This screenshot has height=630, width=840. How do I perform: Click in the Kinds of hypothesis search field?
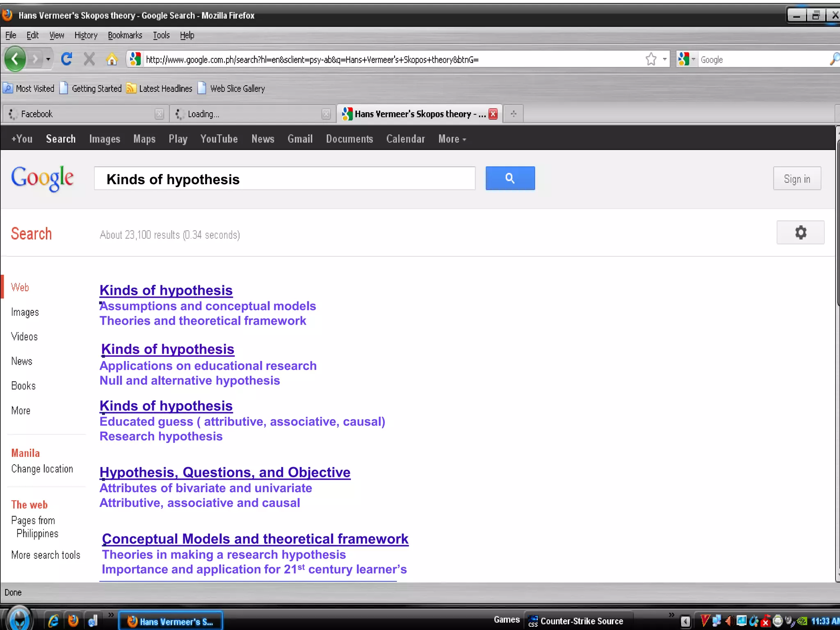click(285, 179)
